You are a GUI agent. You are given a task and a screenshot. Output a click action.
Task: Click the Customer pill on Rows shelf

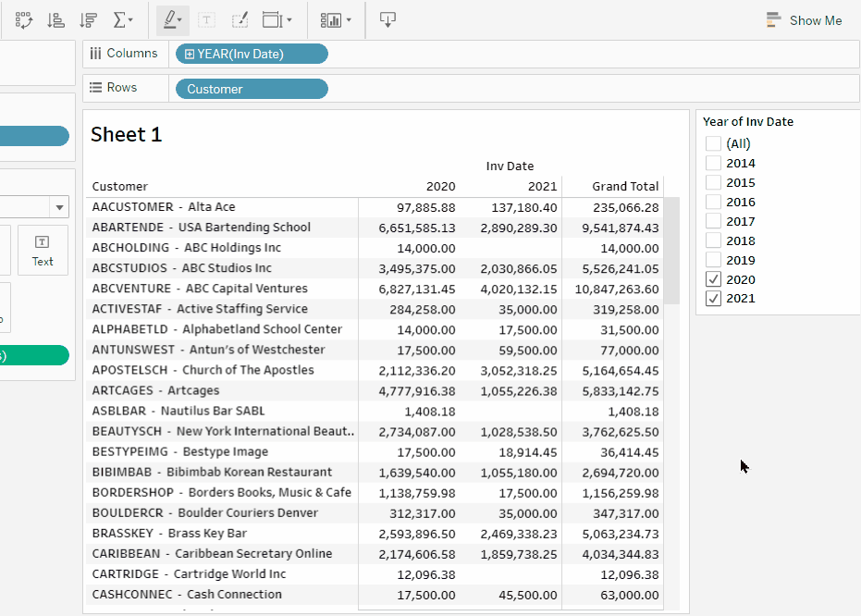tap(250, 89)
